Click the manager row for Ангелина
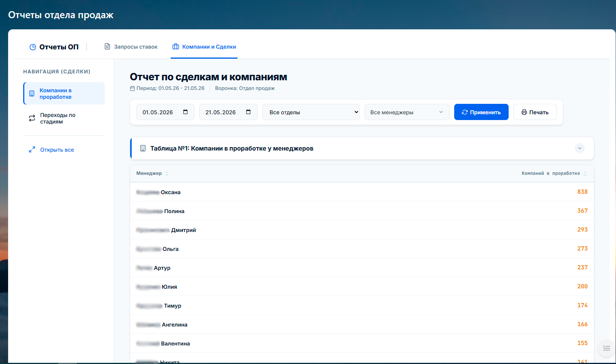616x364 pixels. click(362, 324)
